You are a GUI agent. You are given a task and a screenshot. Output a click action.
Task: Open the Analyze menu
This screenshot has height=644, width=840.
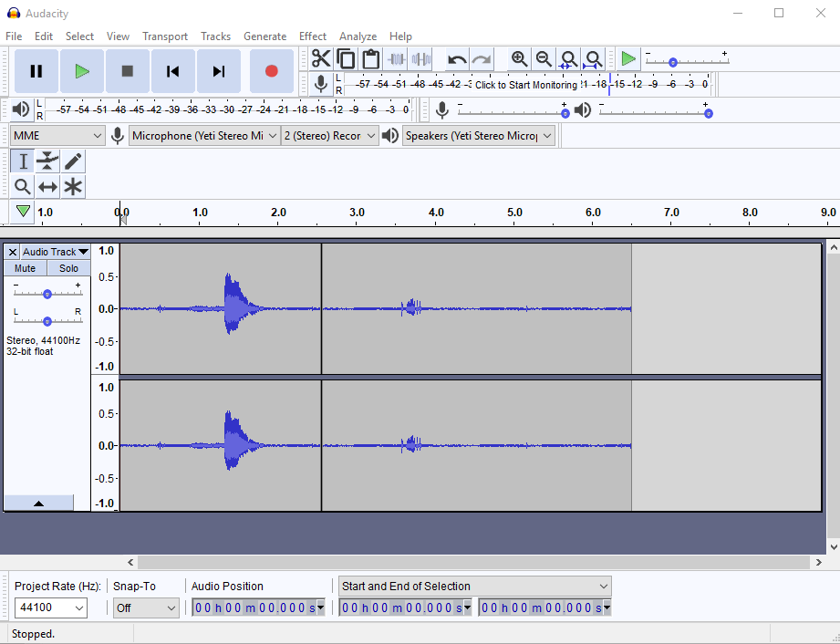click(358, 36)
